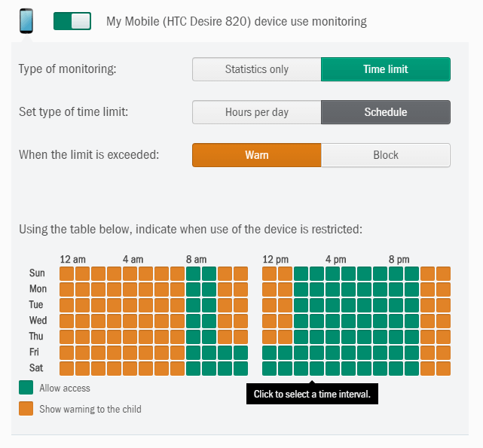
Task: Click the mobile phone device icon
Action: (26, 21)
